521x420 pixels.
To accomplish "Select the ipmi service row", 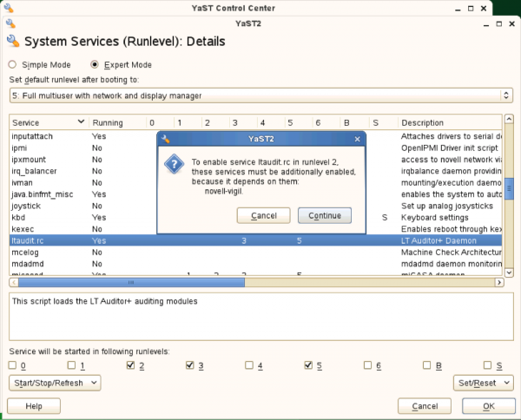I will (x=255, y=148).
